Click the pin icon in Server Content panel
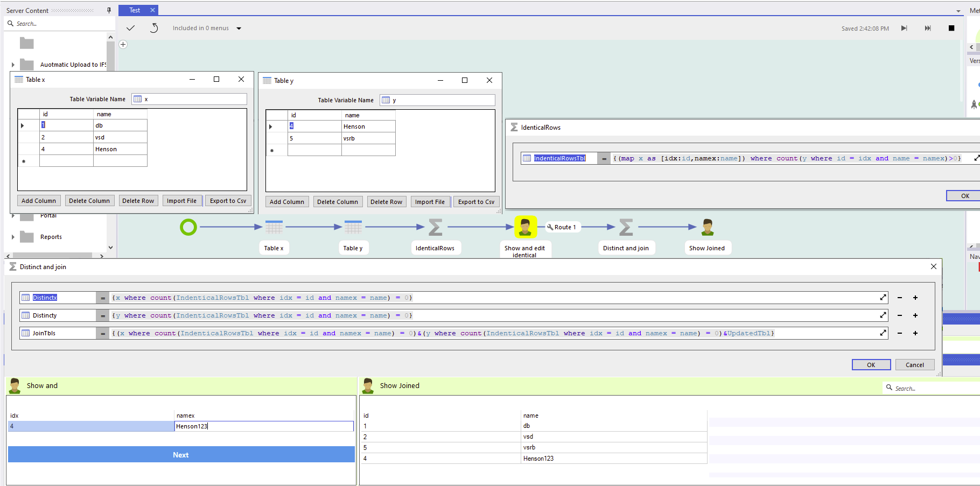 pos(109,10)
